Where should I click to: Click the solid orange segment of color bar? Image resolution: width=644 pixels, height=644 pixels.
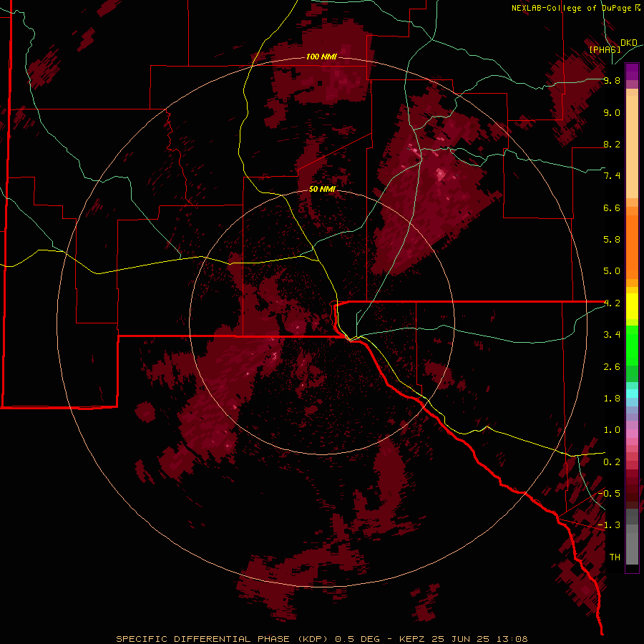(632, 246)
